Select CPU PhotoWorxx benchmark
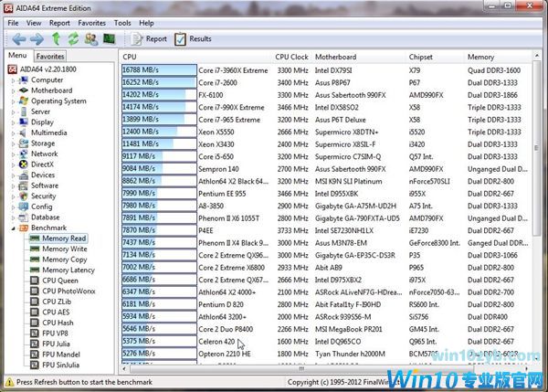This screenshot has width=548, height=392. point(70,291)
